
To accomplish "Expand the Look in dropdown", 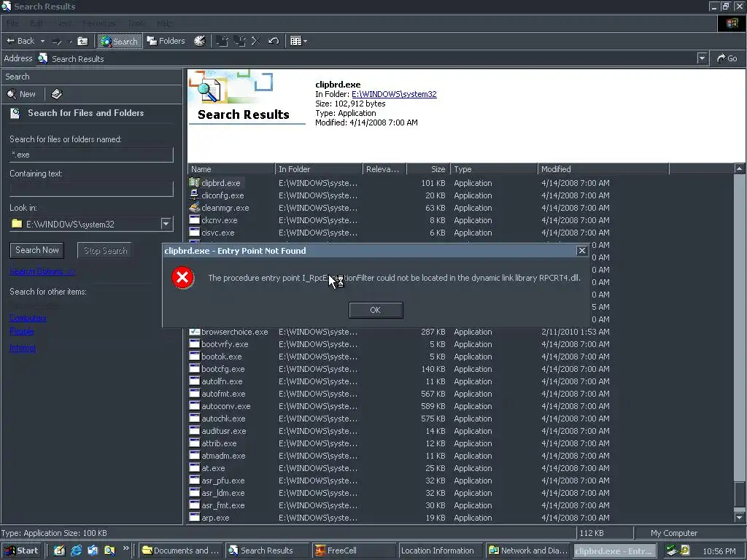I will click(x=166, y=224).
